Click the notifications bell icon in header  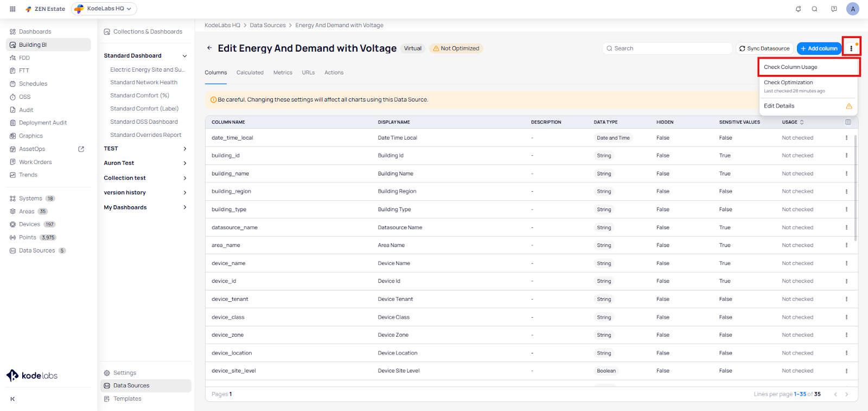[x=798, y=9]
